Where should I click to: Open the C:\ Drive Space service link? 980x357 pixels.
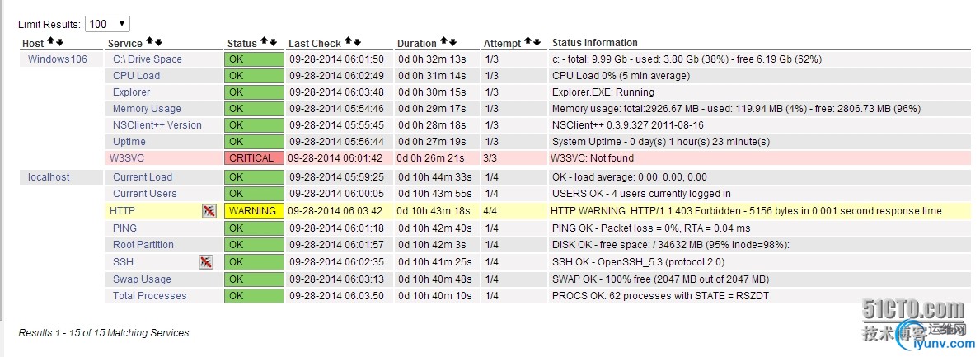click(148, 59)
